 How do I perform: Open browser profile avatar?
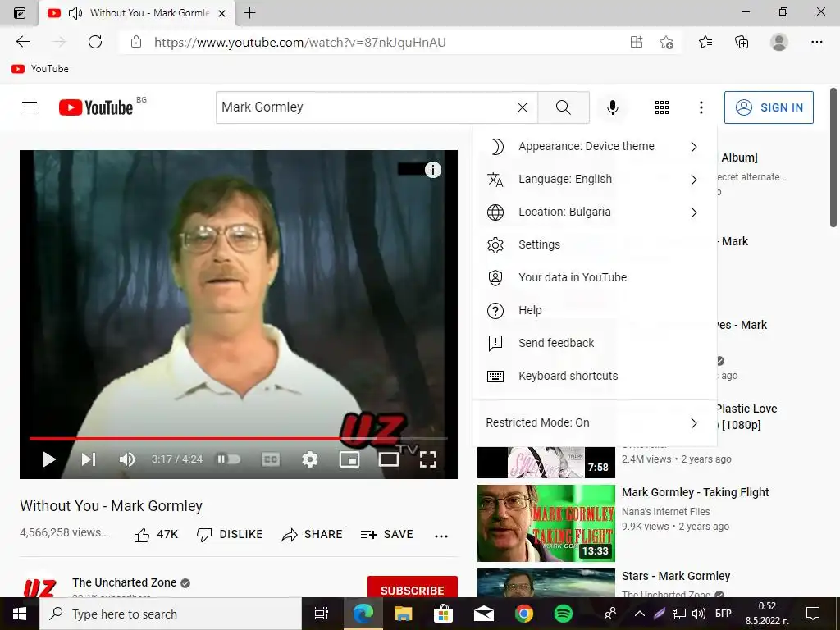[x=779, y=42]
